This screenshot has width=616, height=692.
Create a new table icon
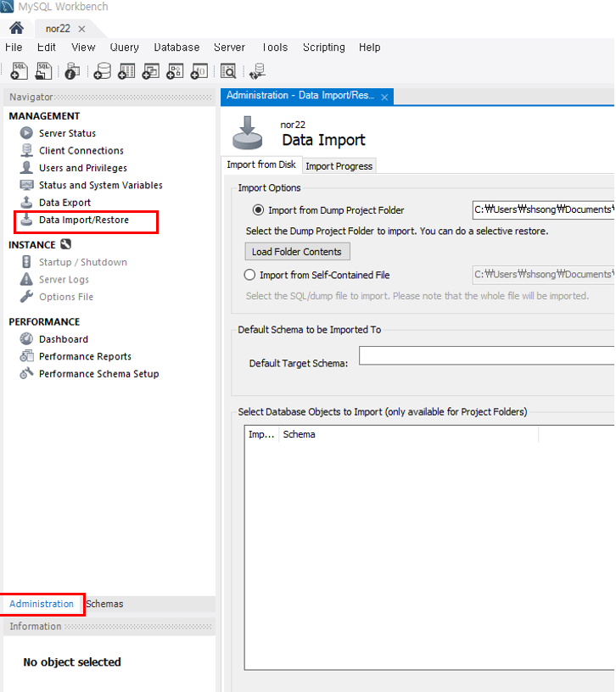[x=126, y=70]
